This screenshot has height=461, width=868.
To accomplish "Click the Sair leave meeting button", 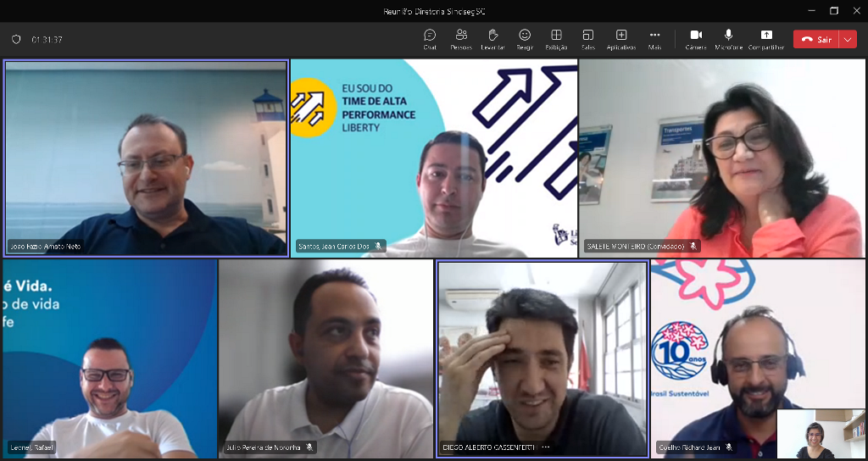I will tap(816, 40).
